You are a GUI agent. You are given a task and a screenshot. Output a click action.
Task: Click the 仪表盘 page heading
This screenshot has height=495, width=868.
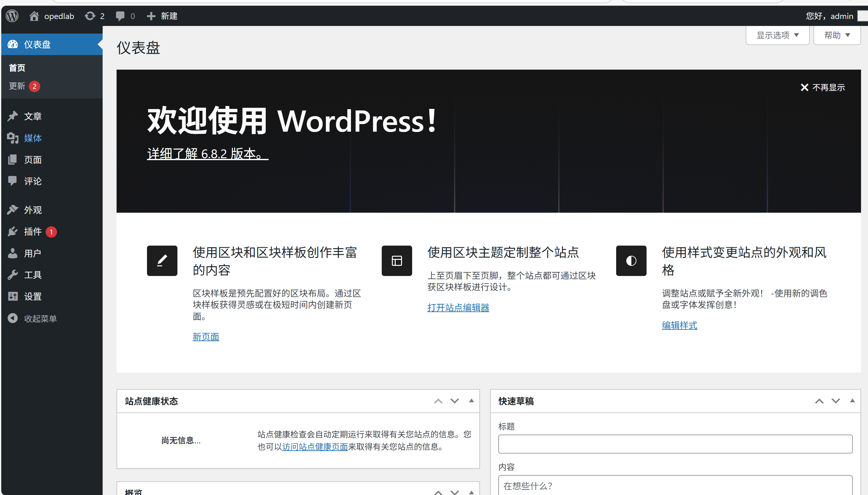pos(138,47)
